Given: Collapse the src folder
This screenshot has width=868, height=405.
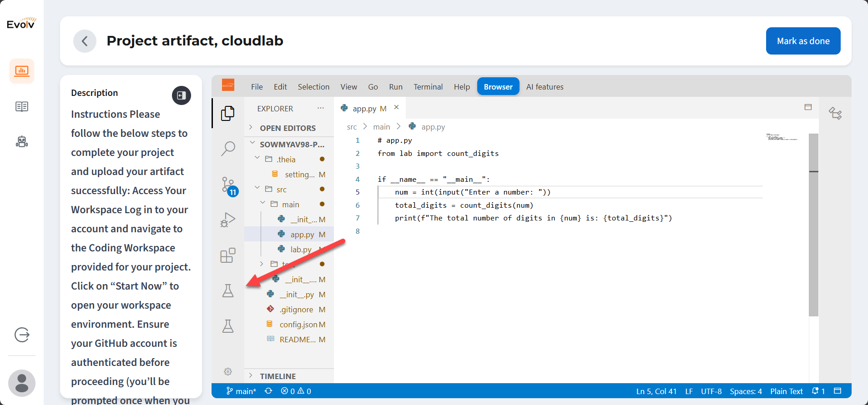Looking at the screenshot, I should (x=257, y=189).
